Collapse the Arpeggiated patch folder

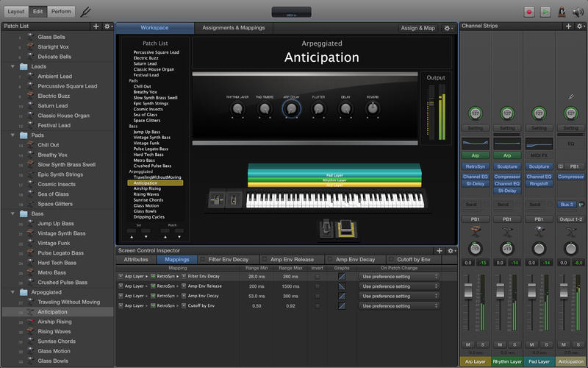[x=12, y=292]
